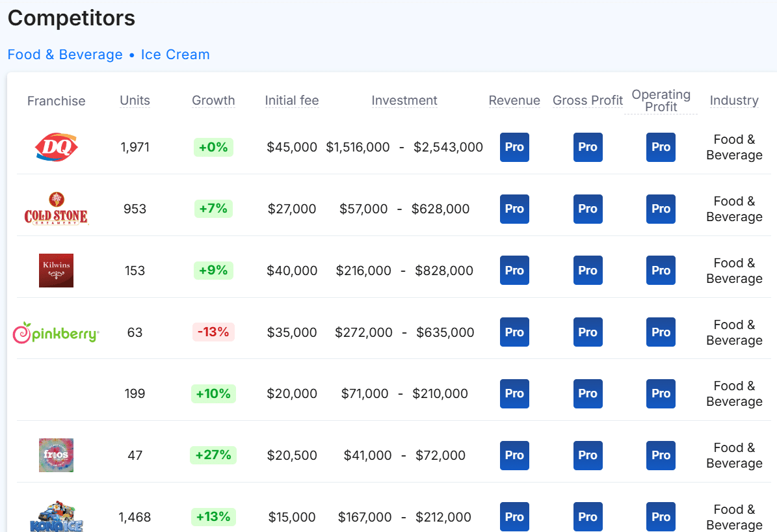This screenshot has height=532, width=777.
Task: Select the +10% growth badge
Action: [x=213, y=393]
